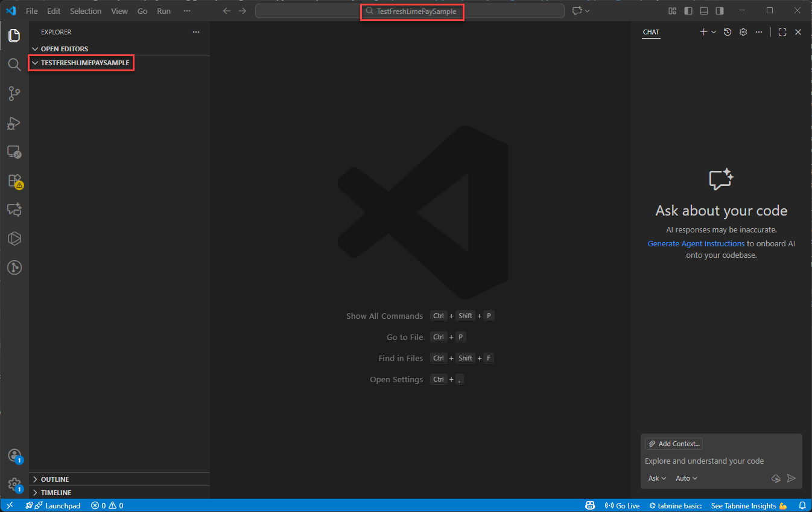Open the Source Control view
The image size is (812, 512).
click(x=14, y=93)
